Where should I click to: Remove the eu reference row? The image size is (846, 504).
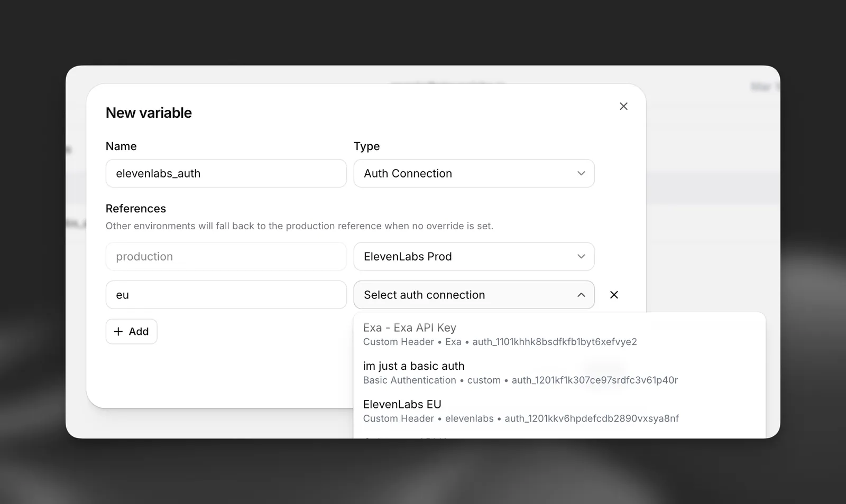tap(614, 295)
